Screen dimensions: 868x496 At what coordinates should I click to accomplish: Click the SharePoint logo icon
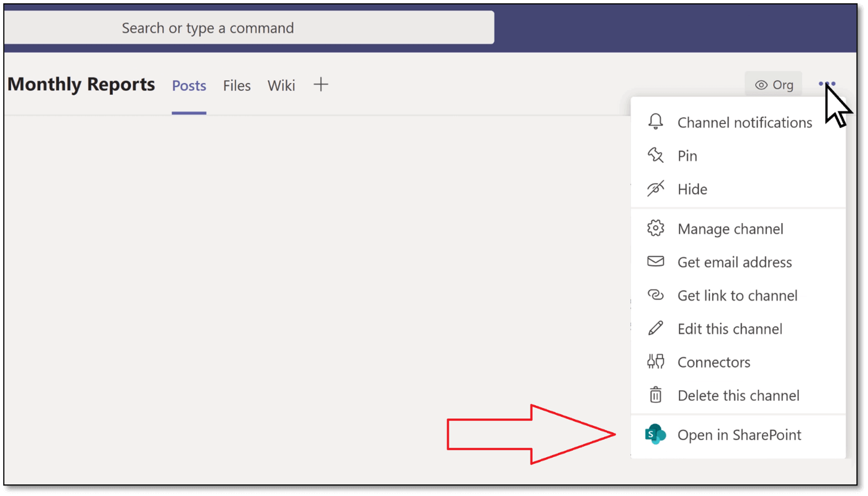click(656, 435)
